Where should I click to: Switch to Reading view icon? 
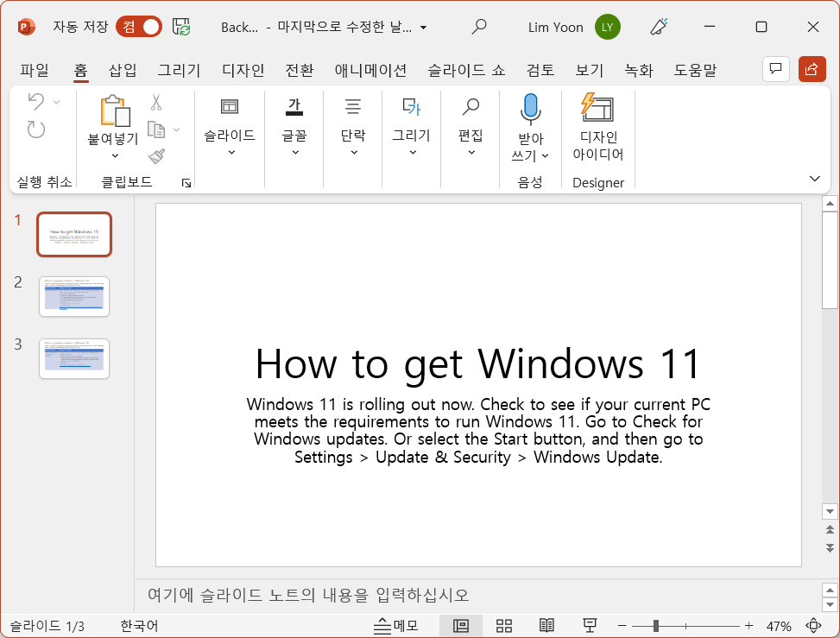[x=546, y=626]
